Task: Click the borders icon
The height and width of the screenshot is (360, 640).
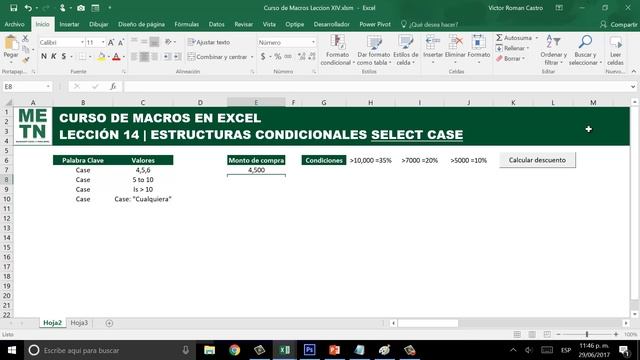Action: coord(82,57)
